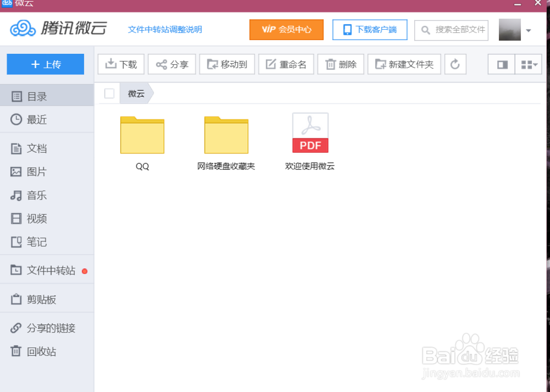Open File Transfer Station (文件中转站)

(x=47, y=270)
